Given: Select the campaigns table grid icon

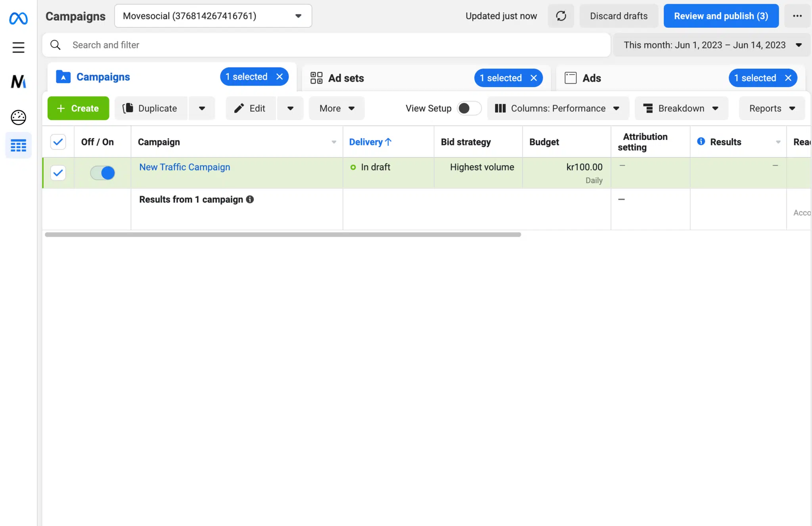Looking at the screenshot, I should (18, 145).
